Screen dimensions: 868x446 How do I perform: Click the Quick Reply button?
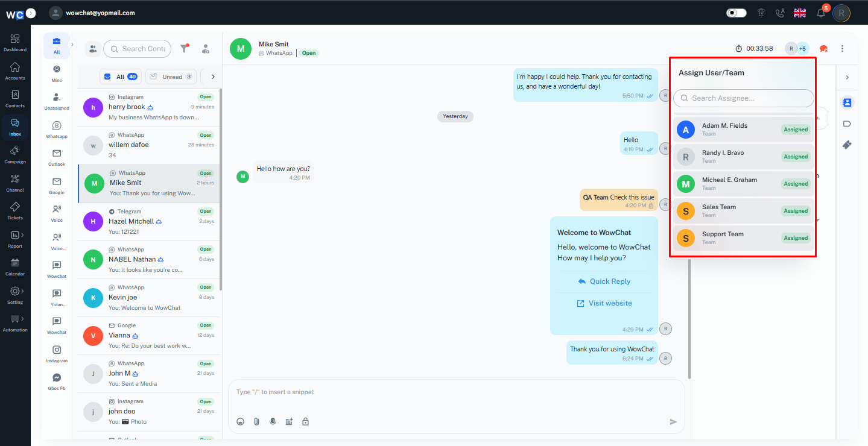click(604, 281)
